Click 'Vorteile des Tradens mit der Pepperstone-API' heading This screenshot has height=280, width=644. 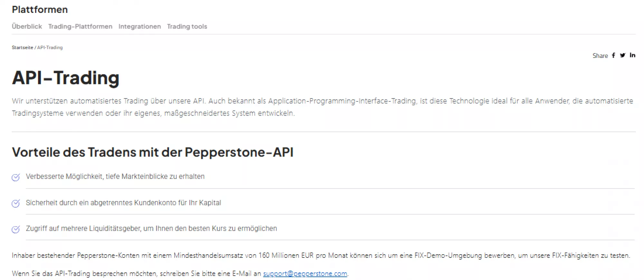pyautogui.click(x=152, y=152)
